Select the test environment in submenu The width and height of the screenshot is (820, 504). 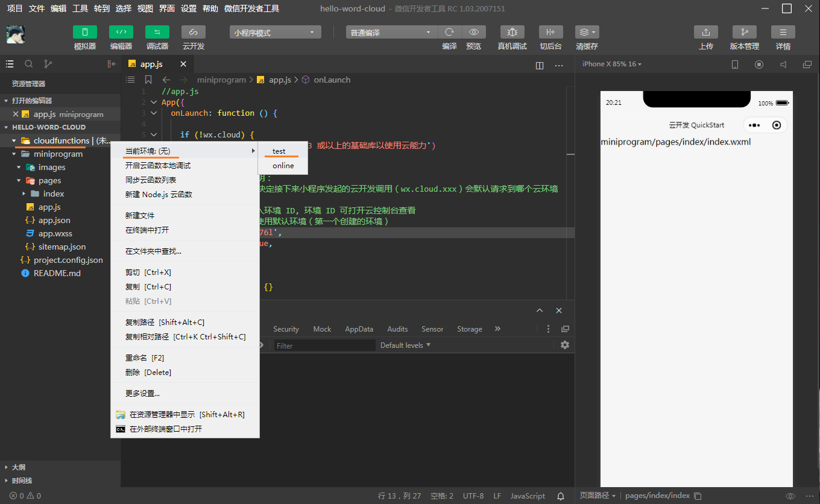click(283, 151)
